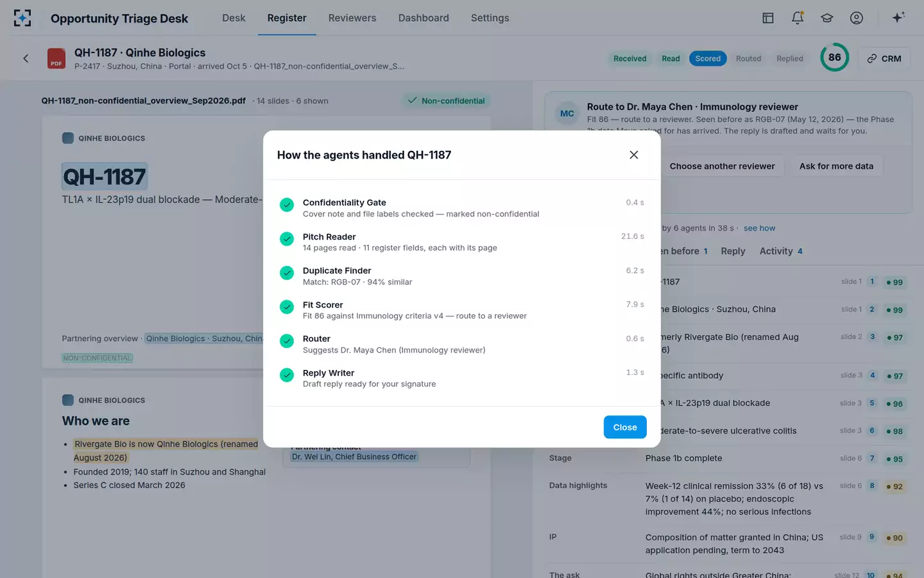Click the graduation cap learning icon
Viewport: 924px width, 578px height.
pyautogui.click(x=827, y=18)
